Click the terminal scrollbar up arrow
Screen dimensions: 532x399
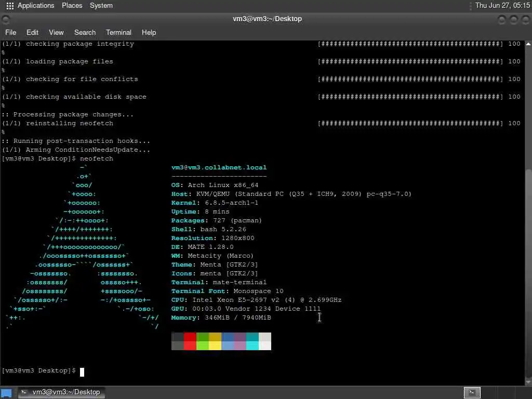(x=528, y=44)
